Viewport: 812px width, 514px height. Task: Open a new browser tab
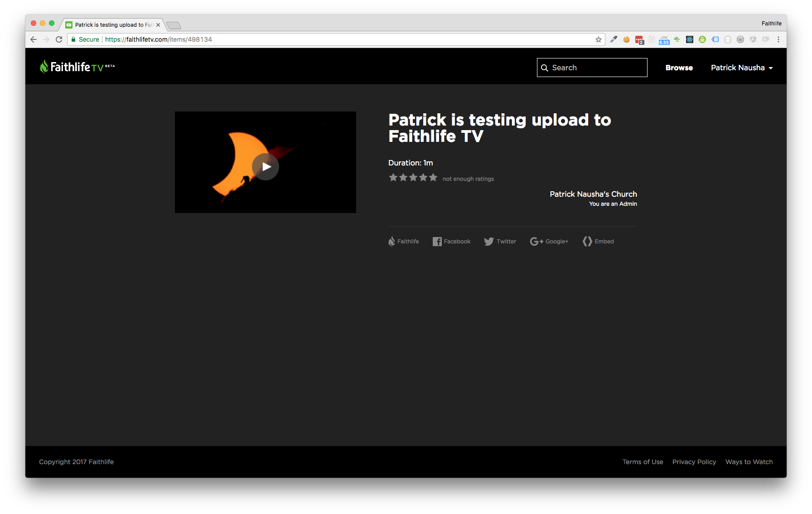[x=174, y=25]
